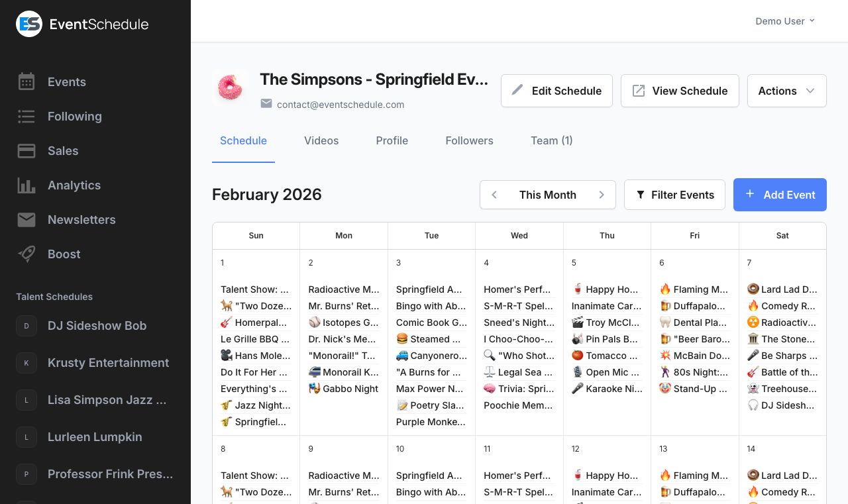Click the View Schedule button
Image resolution: width=848 pixels, height=504 pixels.
(680, 90)
